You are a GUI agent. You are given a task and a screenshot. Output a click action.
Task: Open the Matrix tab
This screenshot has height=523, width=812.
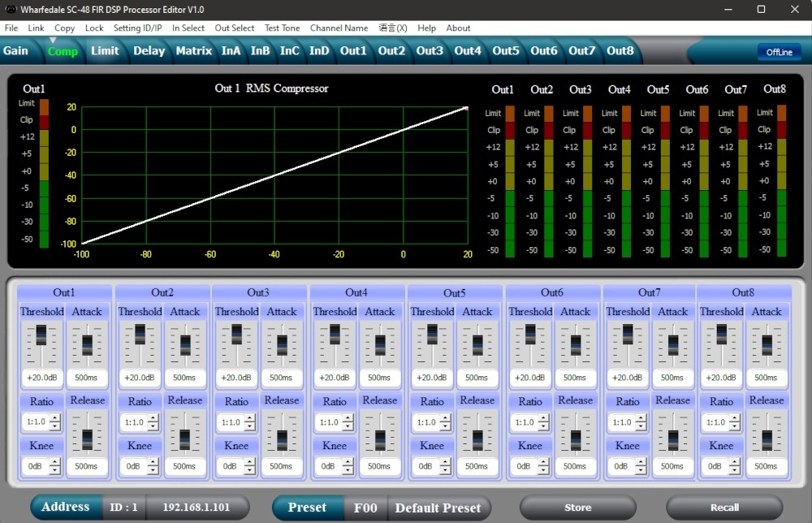tap(194, 50)
